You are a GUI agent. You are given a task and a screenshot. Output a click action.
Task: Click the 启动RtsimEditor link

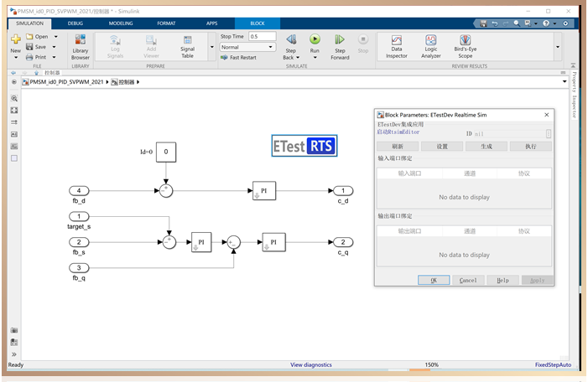(x=398, y=132)
